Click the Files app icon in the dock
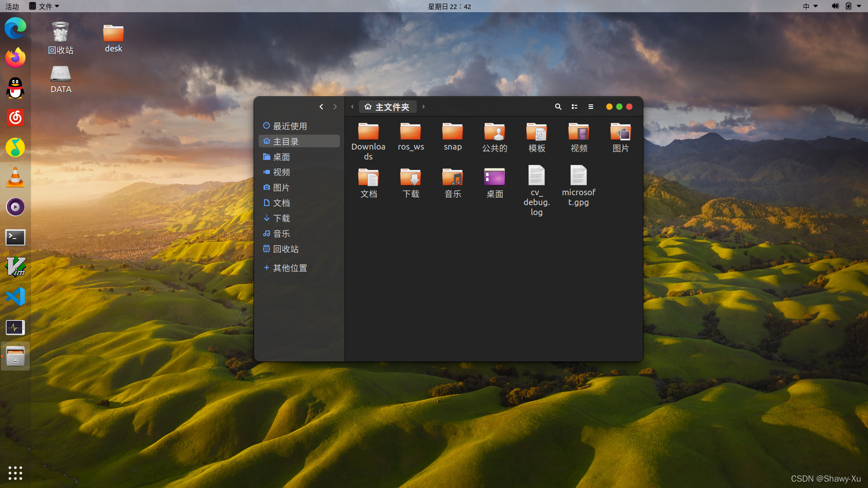Screen dimensions: 868x488 pyautogui.click(x=15, y=357)
